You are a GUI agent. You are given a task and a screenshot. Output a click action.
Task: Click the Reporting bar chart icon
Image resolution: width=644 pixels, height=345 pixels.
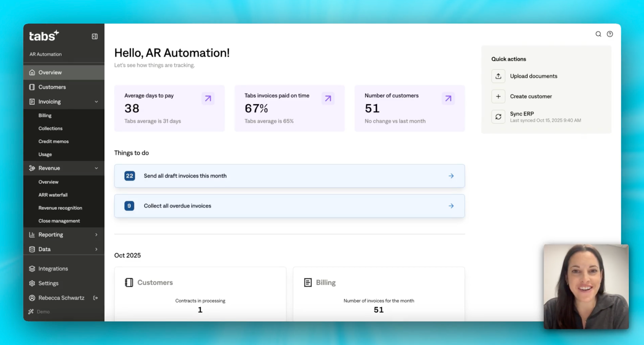[32, 235]
